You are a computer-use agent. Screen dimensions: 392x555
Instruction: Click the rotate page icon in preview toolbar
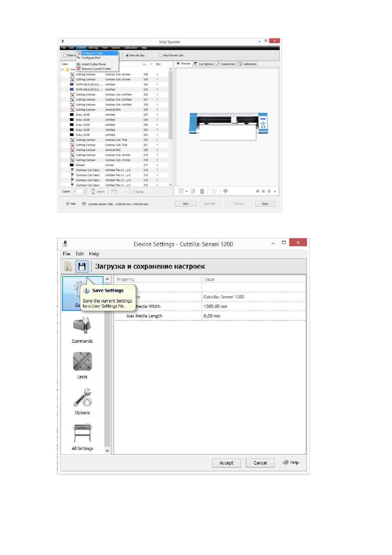193,191
